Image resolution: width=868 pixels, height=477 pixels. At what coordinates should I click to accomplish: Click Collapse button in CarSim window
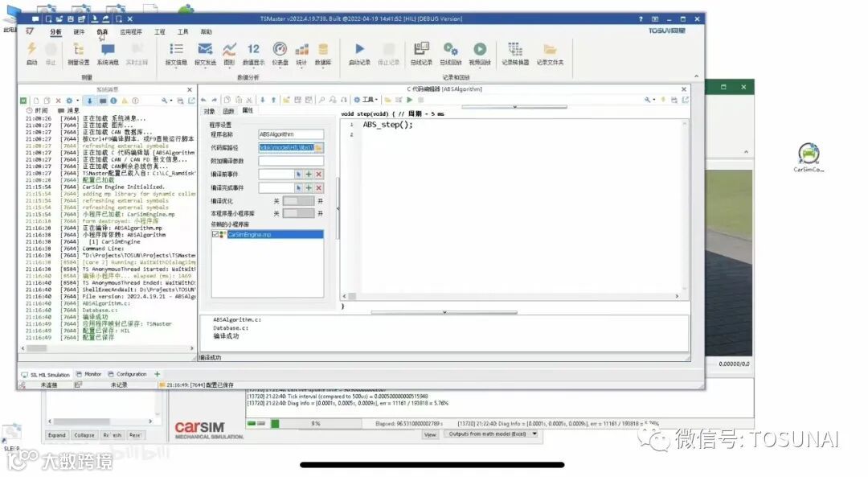coord(84,435)
